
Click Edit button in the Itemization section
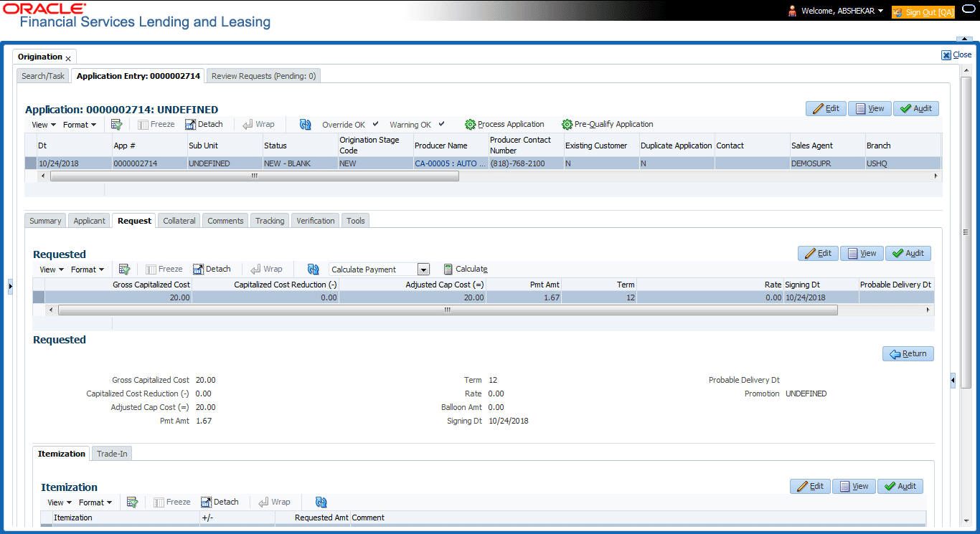[810, 486]
